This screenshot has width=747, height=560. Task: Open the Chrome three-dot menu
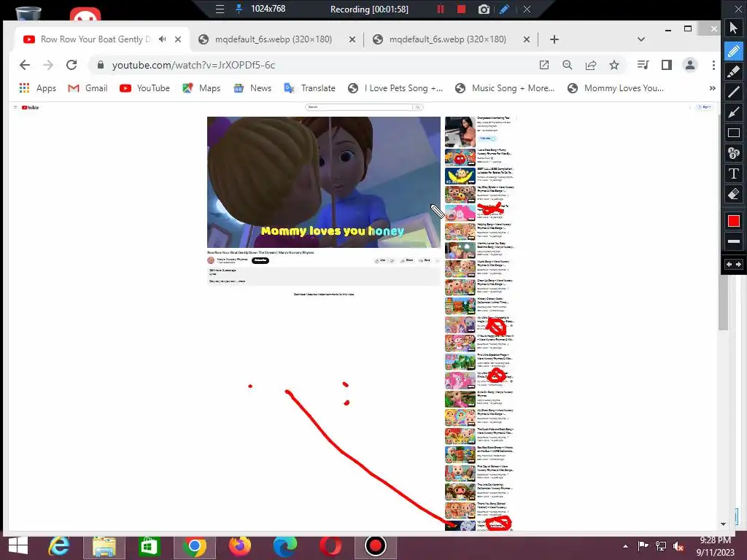tap(713, 65)
